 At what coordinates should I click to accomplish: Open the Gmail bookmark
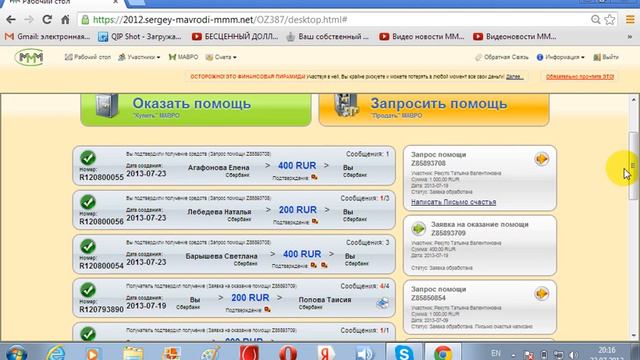[x=47, y=37]
